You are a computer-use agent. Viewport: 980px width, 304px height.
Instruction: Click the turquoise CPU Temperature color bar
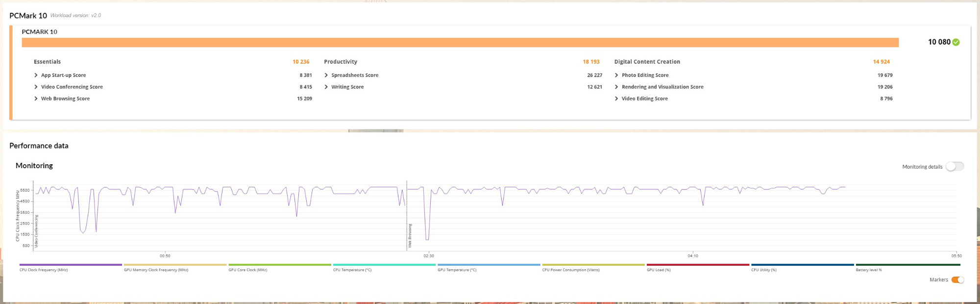384,265
